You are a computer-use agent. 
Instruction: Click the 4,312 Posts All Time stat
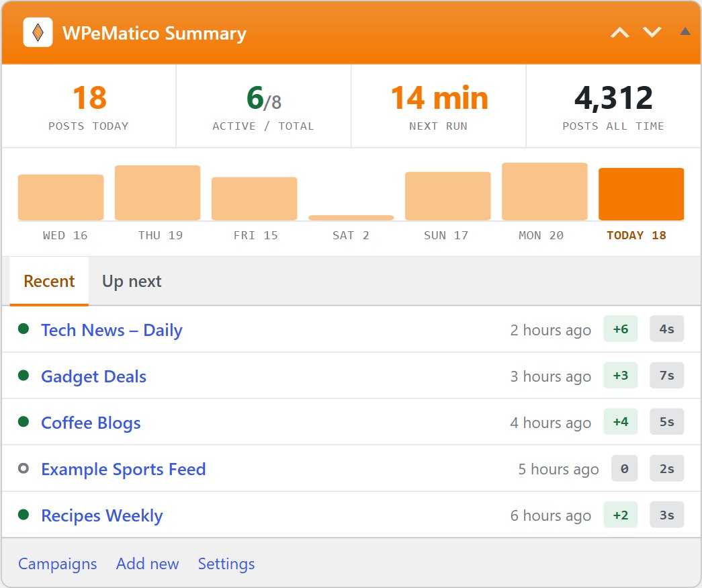(613, 106)
